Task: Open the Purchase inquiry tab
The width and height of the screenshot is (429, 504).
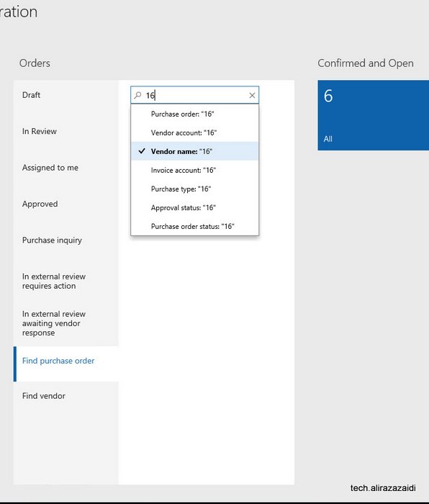Action: (x=66, y=240)
